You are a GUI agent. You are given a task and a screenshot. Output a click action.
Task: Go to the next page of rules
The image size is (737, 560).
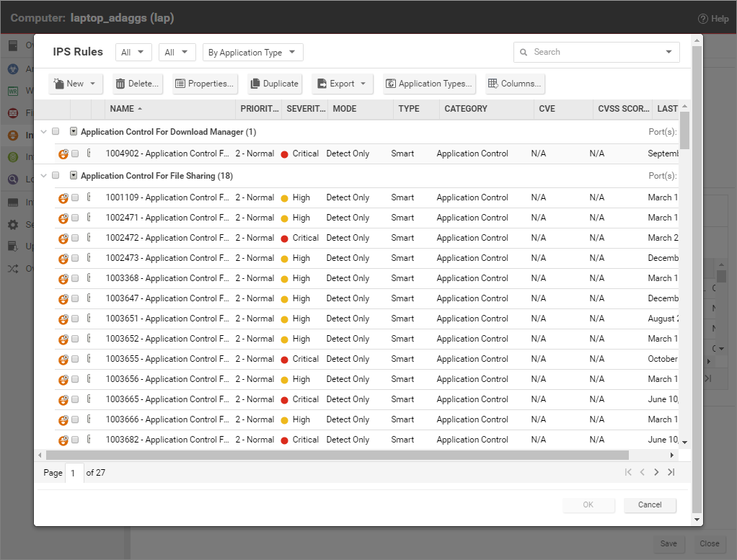coord(656,472)
